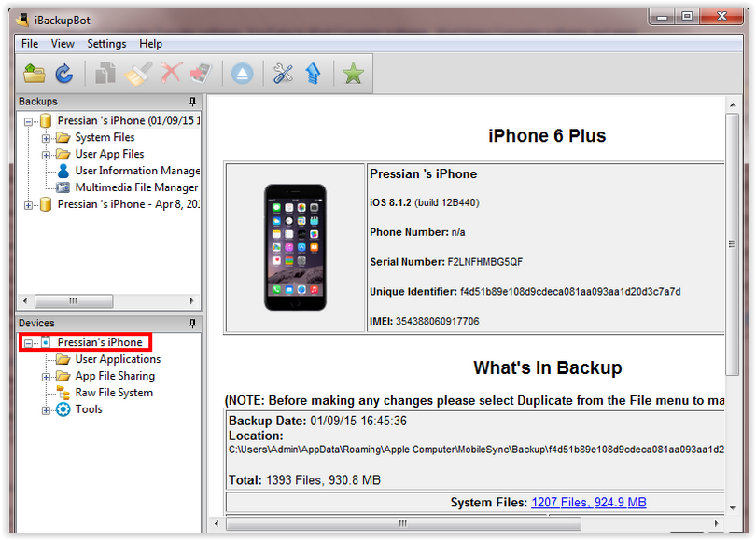Click the wrench and screwdriver tools icon
Viewport: 756px width, 540px height.
283,74
